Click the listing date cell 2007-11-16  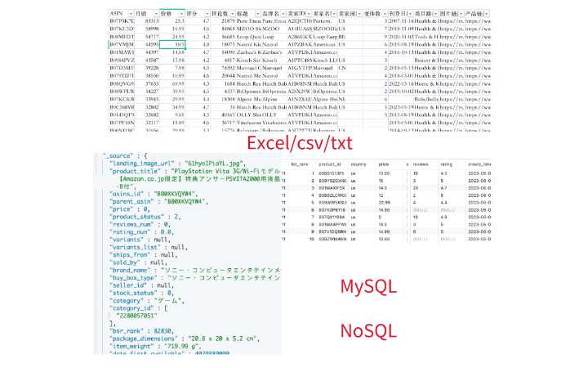[x=401, y=21]
